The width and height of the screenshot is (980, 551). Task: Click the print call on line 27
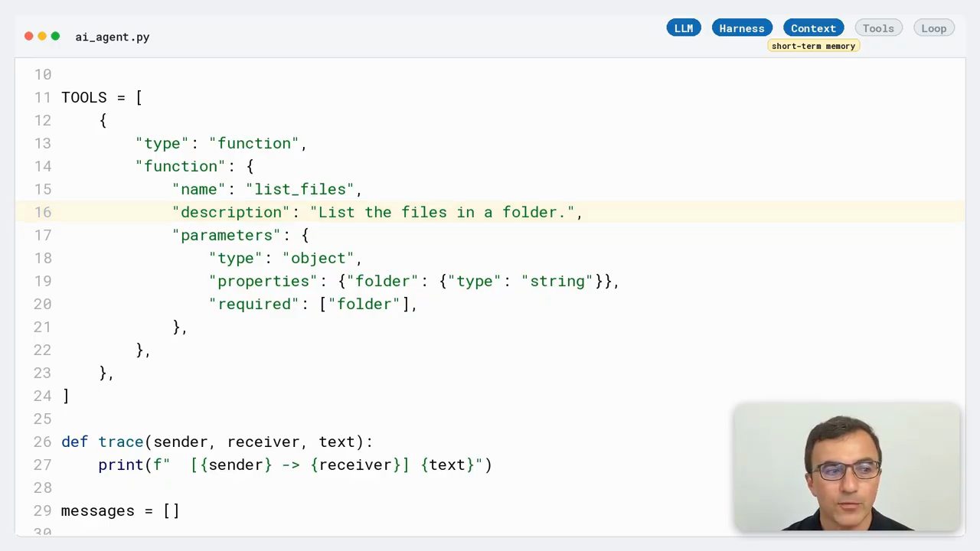(121, 465)
